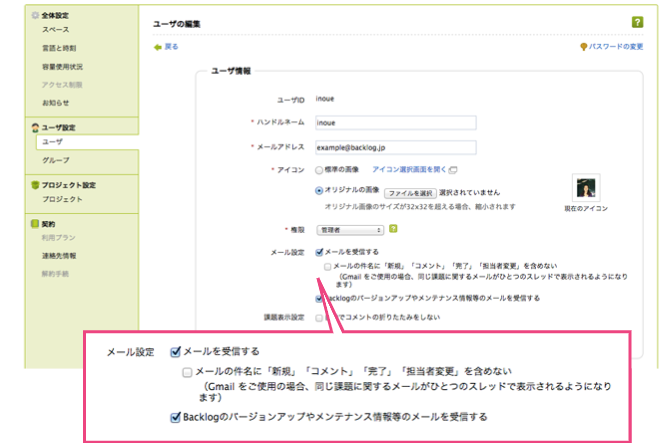Open 言語と時刻 in the sidebar
This screenshot has height=443, width=661.
[59, 48]
